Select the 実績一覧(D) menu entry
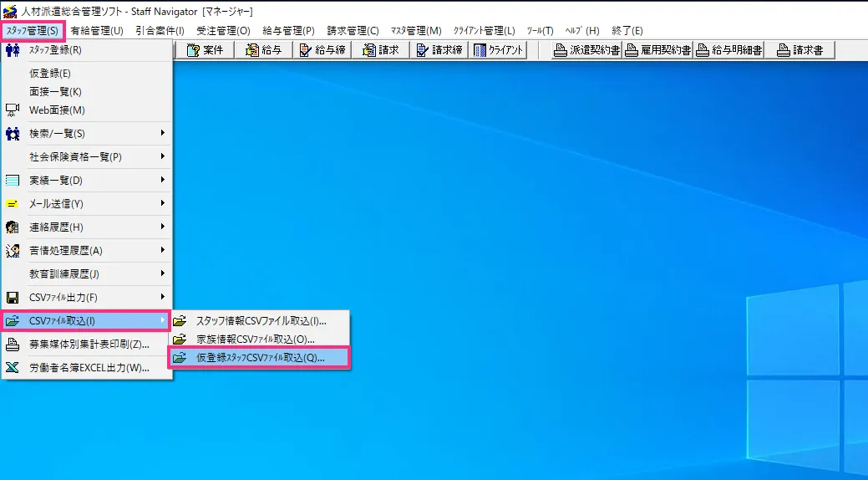The width and height of the screenshot is (868, 480). (88, 180)
